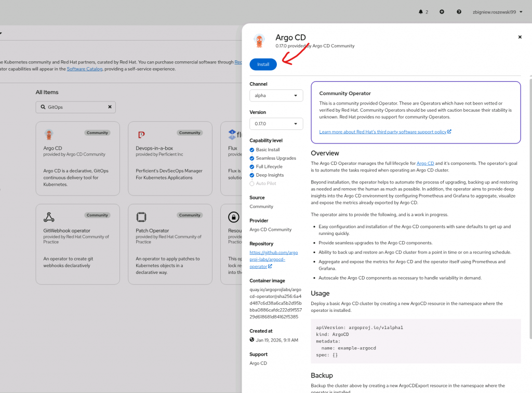The height and width of the screenshot is (393, 532).
Task: Clear the GitOps search filter
Action: pos(110,107)
